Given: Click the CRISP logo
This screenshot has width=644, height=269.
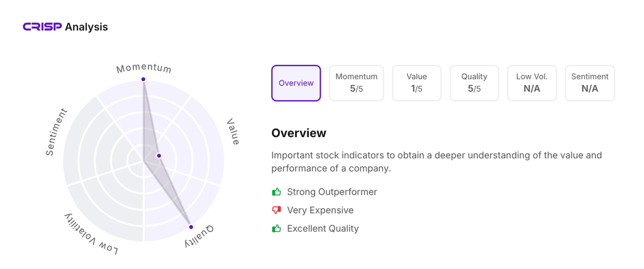Looking at the screenshot, I should click(42, 27).
